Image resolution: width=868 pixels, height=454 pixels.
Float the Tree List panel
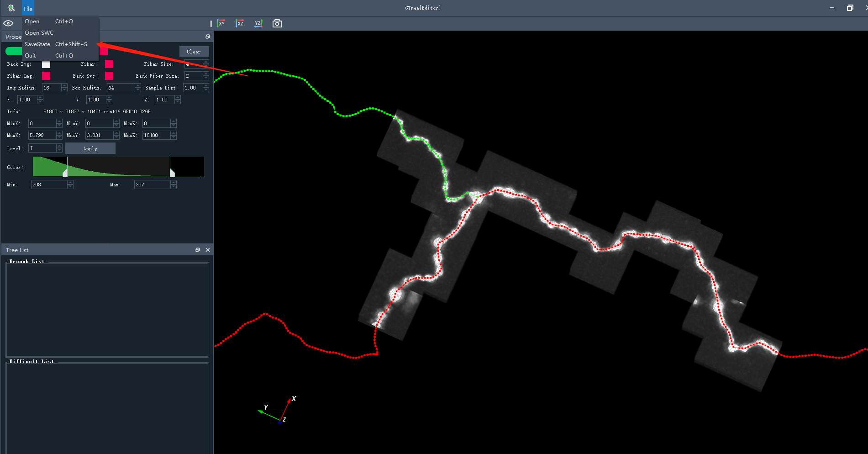coord(198,250)
